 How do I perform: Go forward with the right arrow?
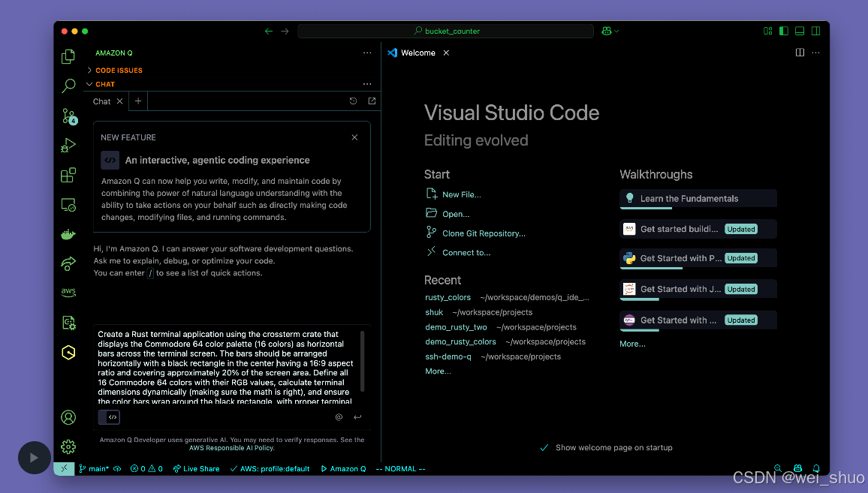(285, 31)
